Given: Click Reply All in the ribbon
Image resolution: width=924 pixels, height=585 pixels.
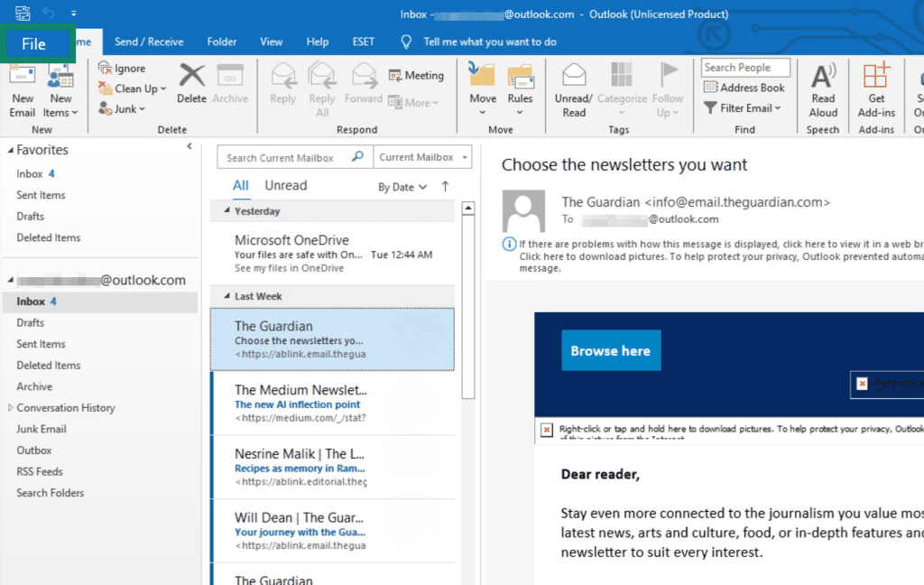Looking at the screenshot, I should 322,89.
